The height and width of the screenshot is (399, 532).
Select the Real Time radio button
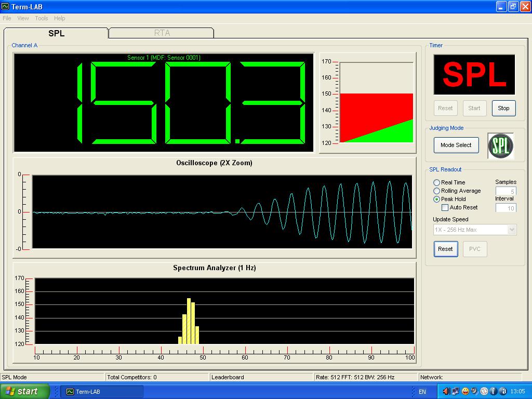click(x=436, y=182)
